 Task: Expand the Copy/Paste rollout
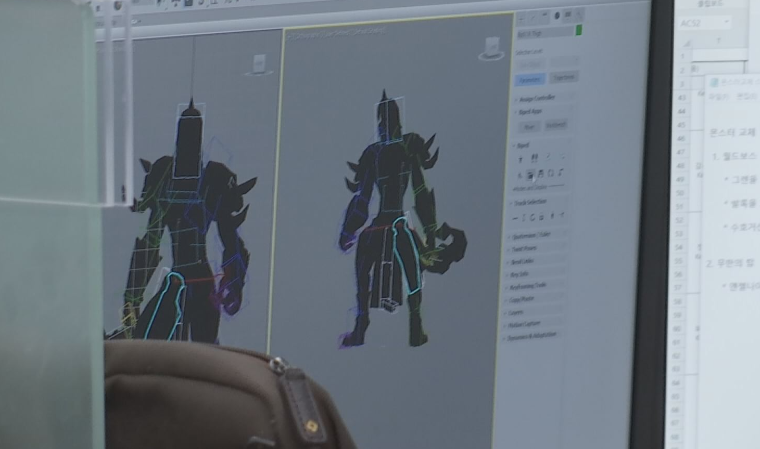point(521,299)
